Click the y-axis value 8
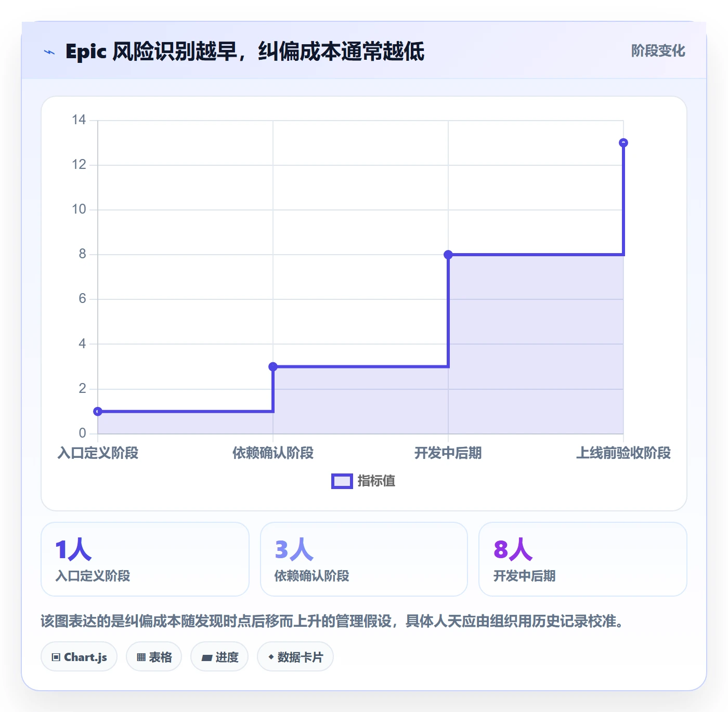This screenshot has width=728, height=712. [x=82, y=254]
